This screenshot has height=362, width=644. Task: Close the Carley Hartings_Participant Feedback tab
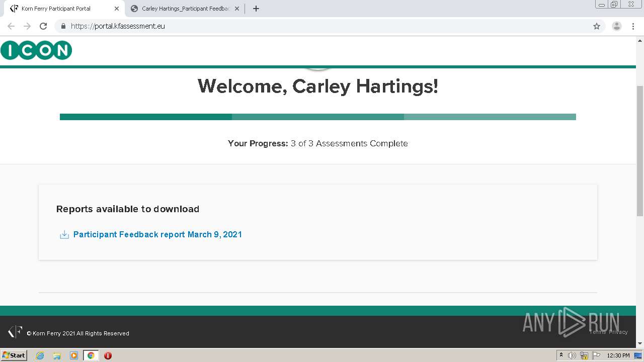coord(237,9)
